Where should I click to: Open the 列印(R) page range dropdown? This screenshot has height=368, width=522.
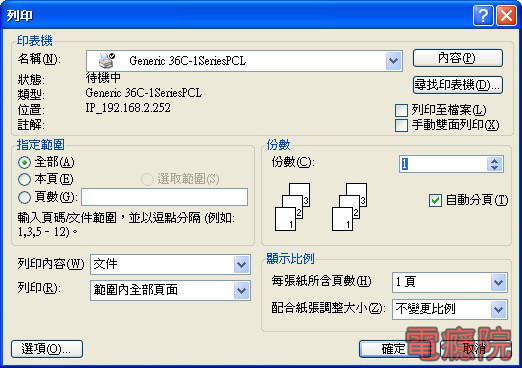pos(241,290)
